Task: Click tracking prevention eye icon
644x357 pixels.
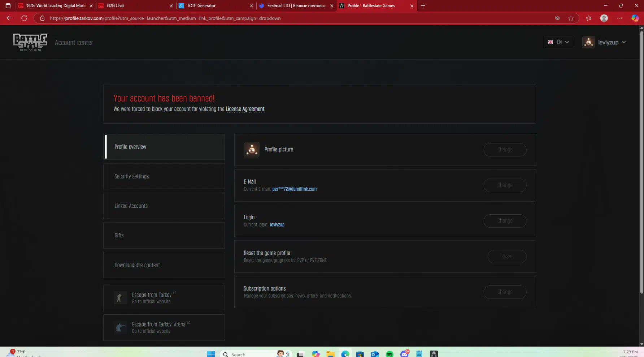Action: [x=557, y=18]
